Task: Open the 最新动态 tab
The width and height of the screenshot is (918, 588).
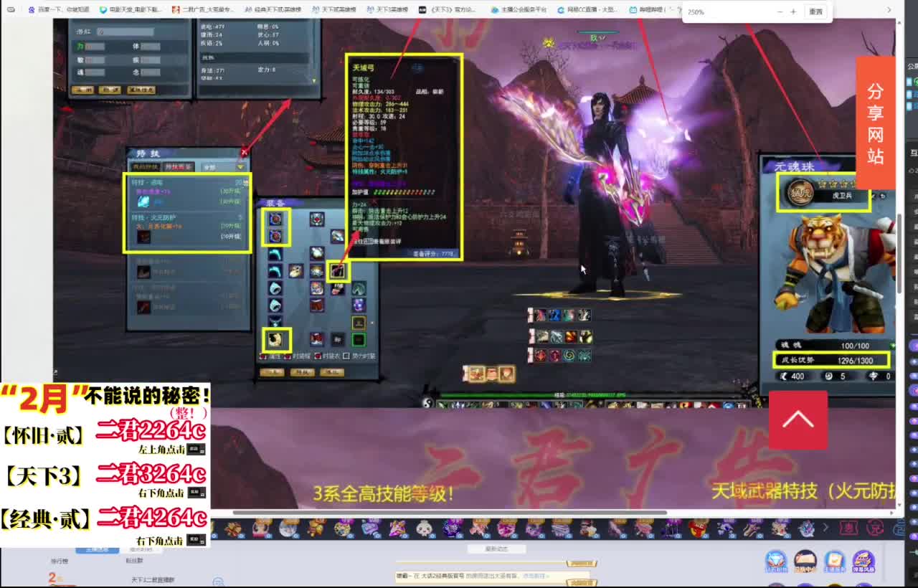Action: (496, 549)
